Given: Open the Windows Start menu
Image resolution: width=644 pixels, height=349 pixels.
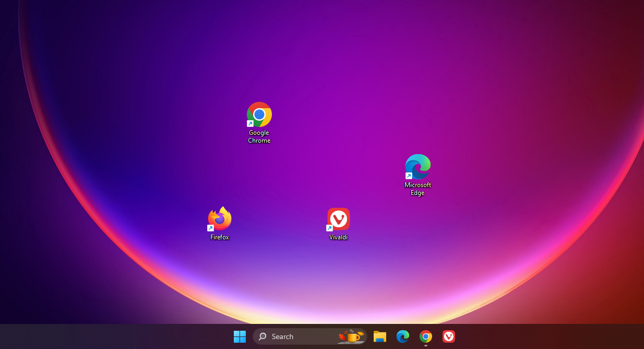Looking at the screenshot, I should pos(240,336).
